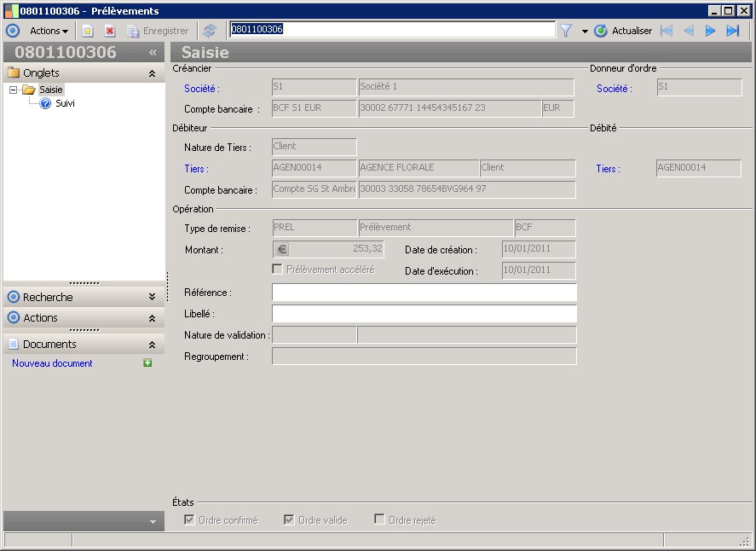756x551 pixels.
Task: Toggle the Prélèvement accéléré checkbox
Action: [277, 270]
